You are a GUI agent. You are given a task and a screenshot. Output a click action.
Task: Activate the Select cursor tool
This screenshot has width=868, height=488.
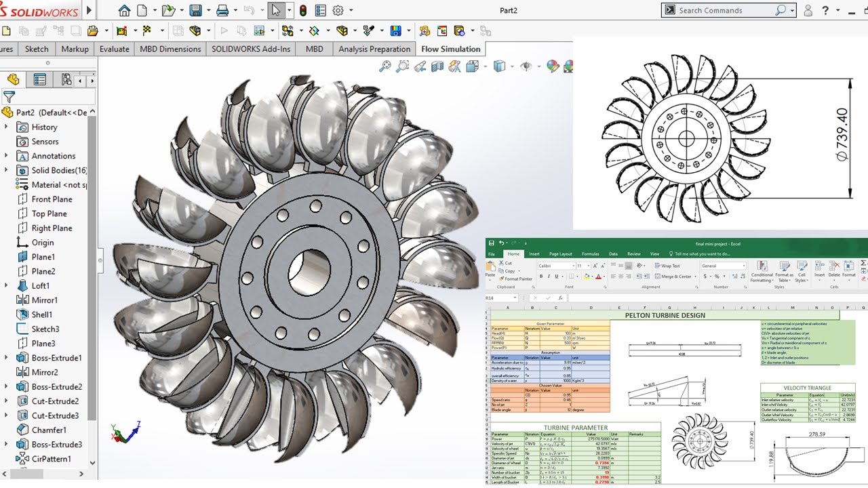[275, 11]
